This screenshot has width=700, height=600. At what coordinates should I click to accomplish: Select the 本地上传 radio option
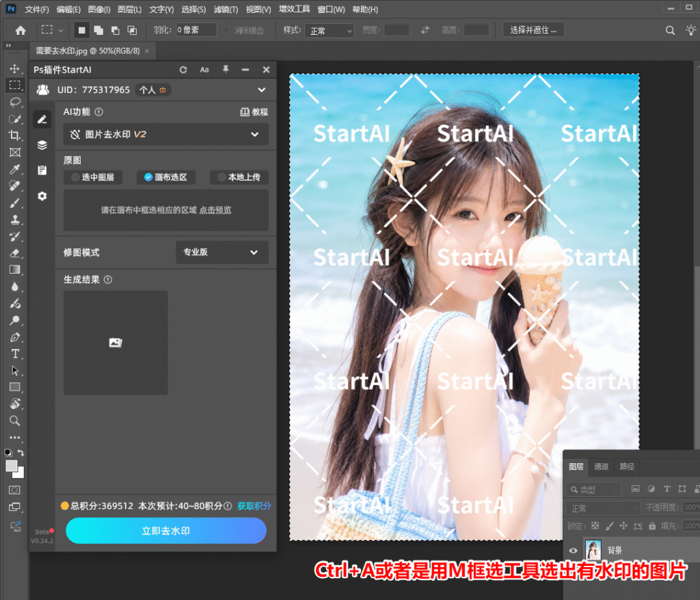coord(239,177)
